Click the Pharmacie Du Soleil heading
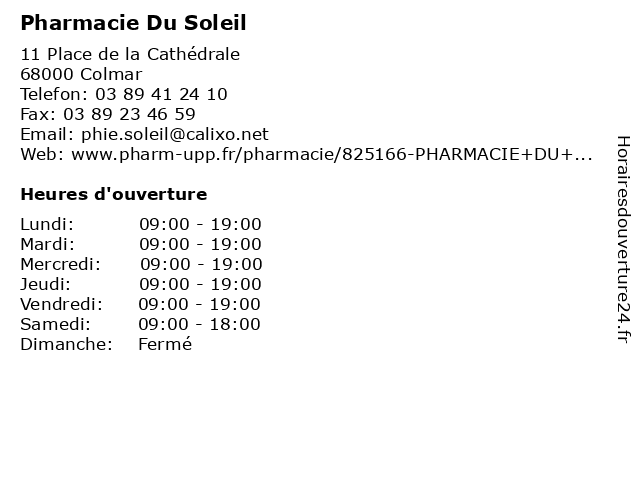This screenshot has width=640, height=480. pyautogui.click(x=133, y=22)
